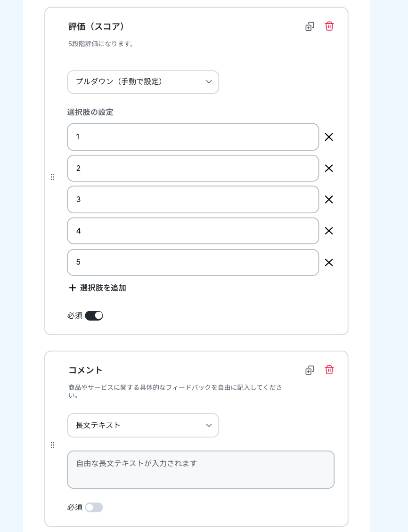Click 選択肢を追加 to add a choice
Image resolution: width=408 pixels, height=532 pixels.
point(98,288)
